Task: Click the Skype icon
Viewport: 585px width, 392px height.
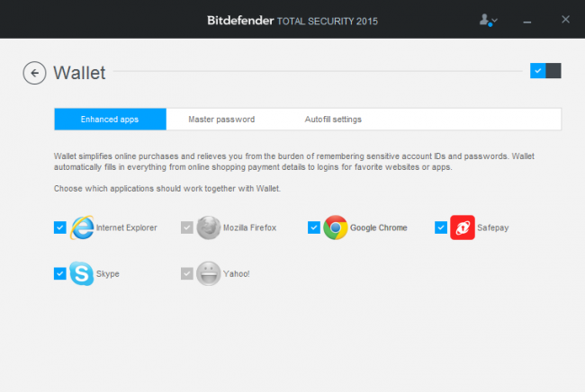Action: [82, 273]
